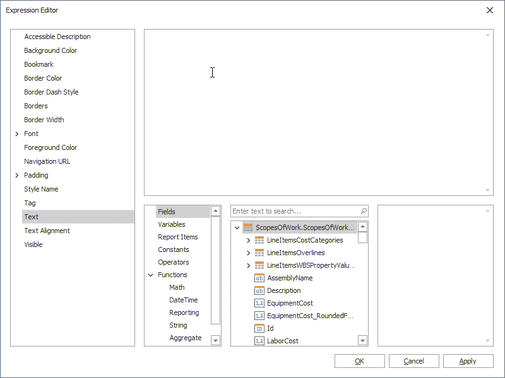Open the Reporting functions list
The image size is (505, 378).
(x=184, y=313)
